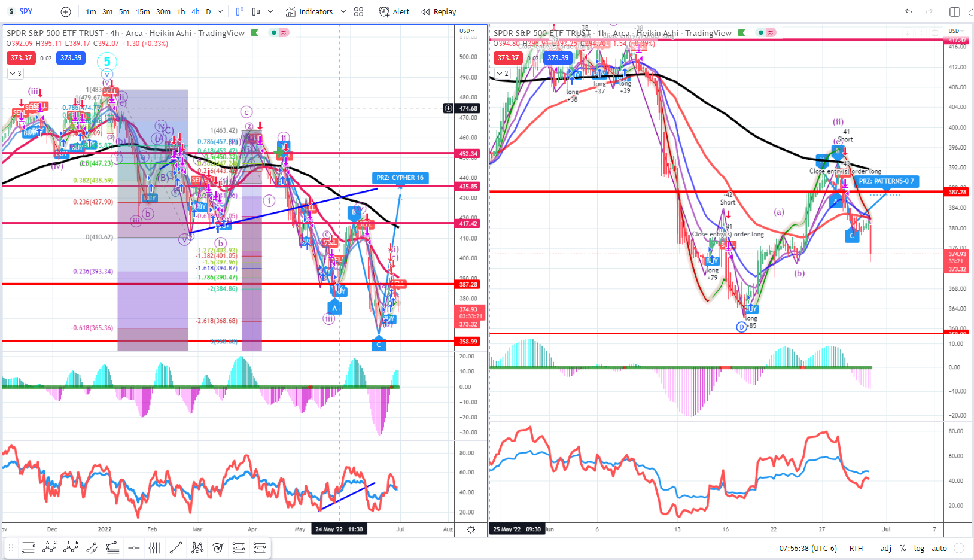Click the fullscreen mode icon

coord(959,548)
